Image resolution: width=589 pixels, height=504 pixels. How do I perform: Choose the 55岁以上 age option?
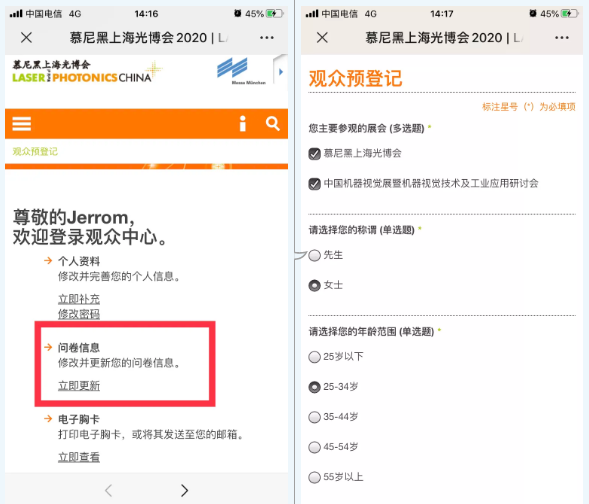314,477
